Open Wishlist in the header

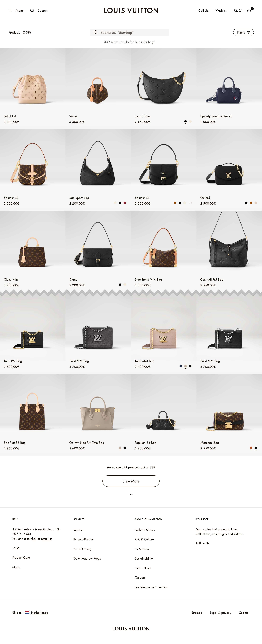click(221, 10)
